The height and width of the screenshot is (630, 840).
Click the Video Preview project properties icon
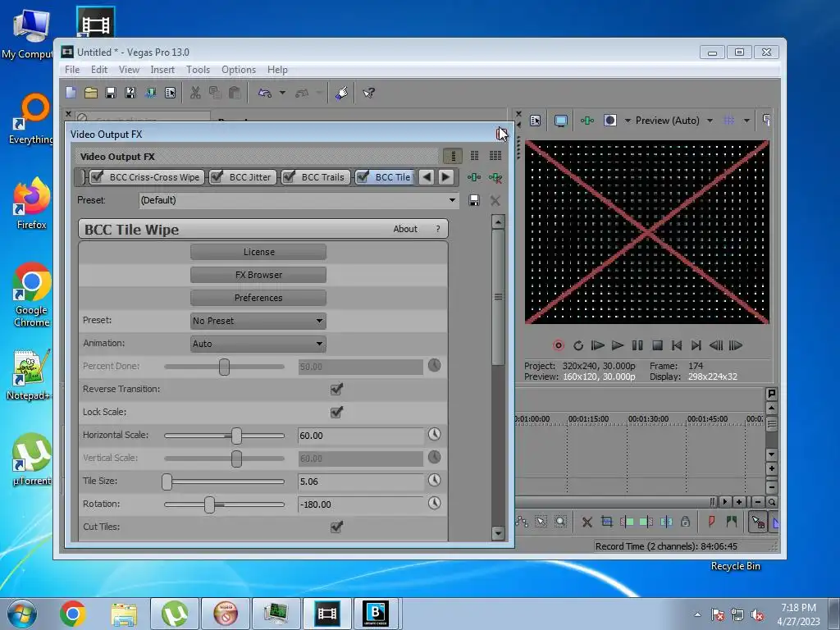click(x=535, y=121)
